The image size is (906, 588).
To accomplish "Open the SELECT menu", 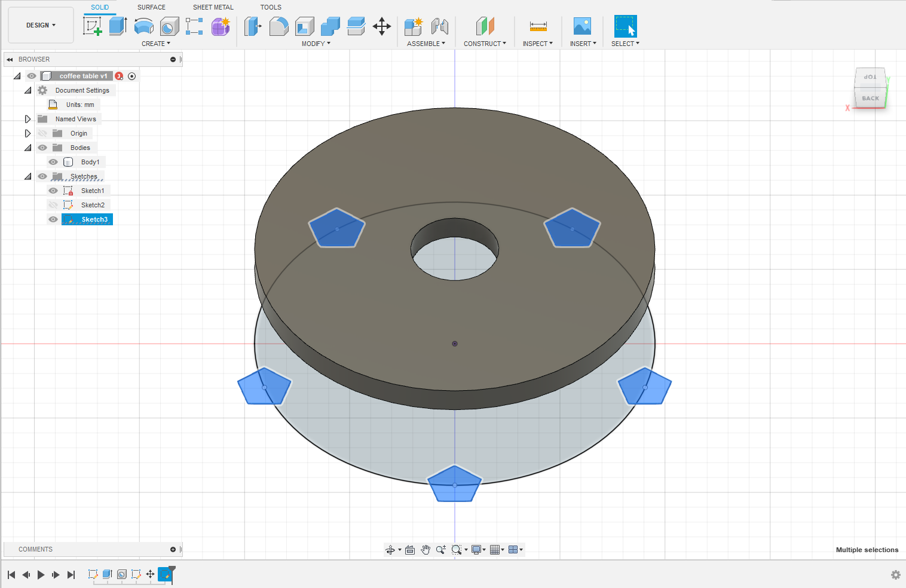I will pyautogui.click(x=625, y=44).
